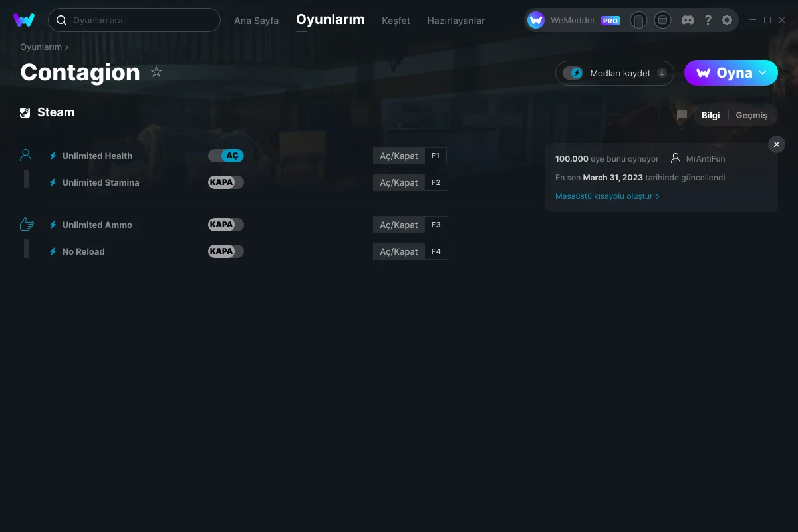Expand the Oyna button dropdown arrow
The image size is (798, 532).
click(763, 72)
